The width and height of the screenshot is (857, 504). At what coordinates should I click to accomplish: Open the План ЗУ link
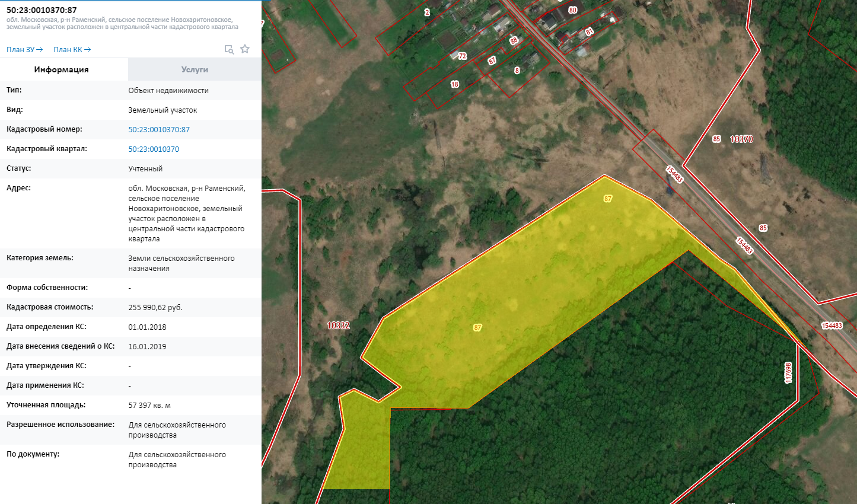pyautogui.click(x=24, y=50)
